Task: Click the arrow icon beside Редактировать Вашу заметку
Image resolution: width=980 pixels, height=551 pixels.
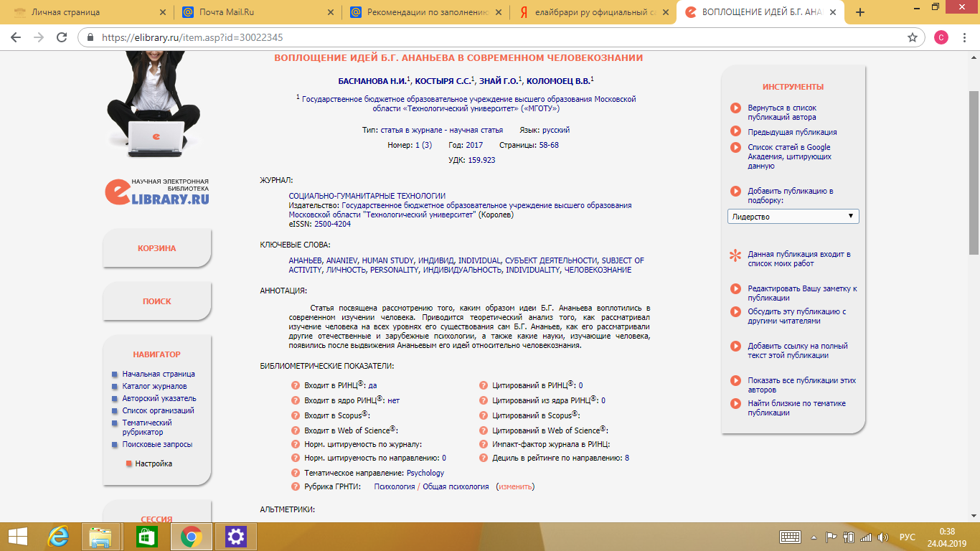Action: point(735,289)
